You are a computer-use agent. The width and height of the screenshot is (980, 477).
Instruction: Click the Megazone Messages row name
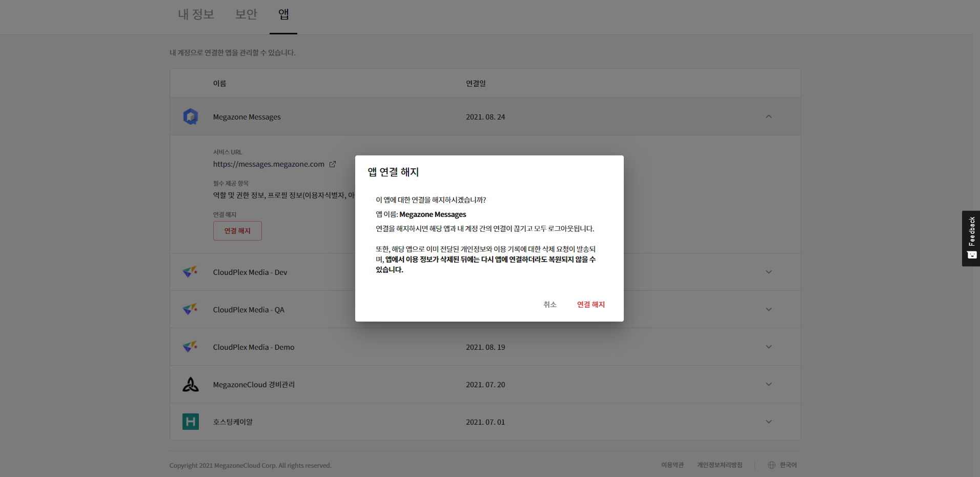point(247,117)
